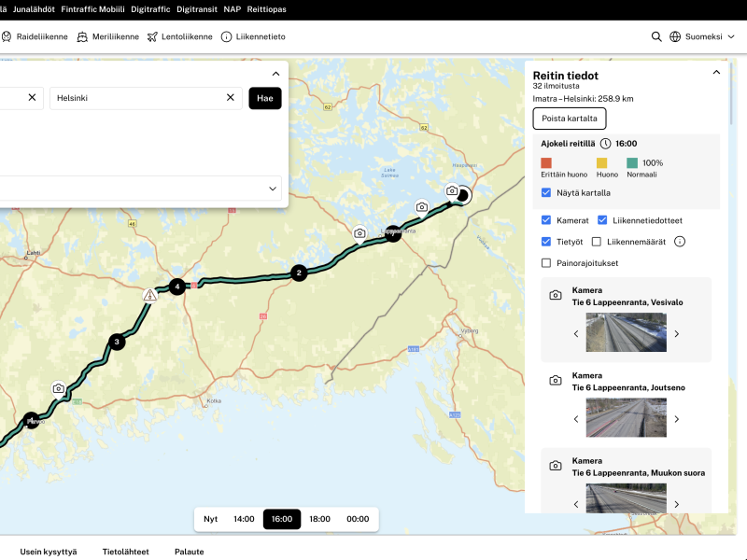Open the Vesivalo camera thumbnail
The image size is (747, 560).
click(x=626, y=332)
